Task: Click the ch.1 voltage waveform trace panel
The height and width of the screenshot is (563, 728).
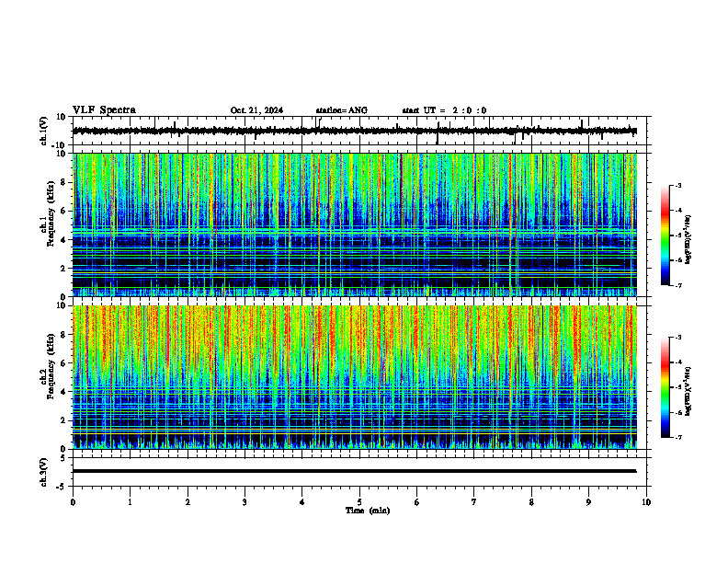Action: pyautogui.click(x=361, y=131)
